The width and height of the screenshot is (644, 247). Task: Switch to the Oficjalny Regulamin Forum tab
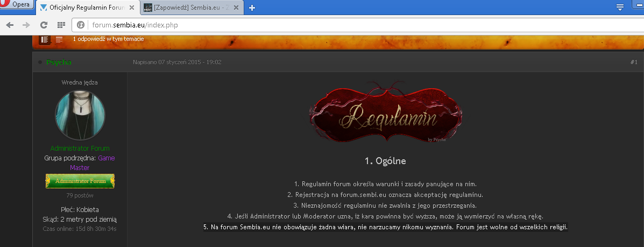[88, 8]
